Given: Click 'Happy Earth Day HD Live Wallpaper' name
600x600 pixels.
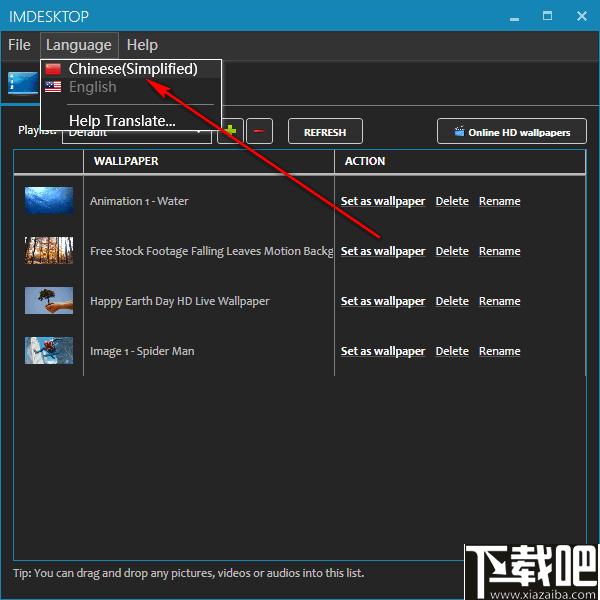Looking at the screenshot, I should click(x=180, y=301).
